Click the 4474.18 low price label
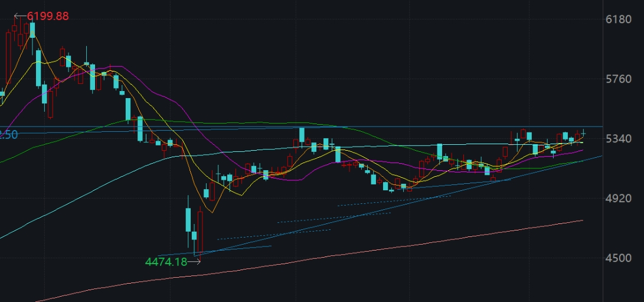The image size is (644, 302). tap(166, 262)
